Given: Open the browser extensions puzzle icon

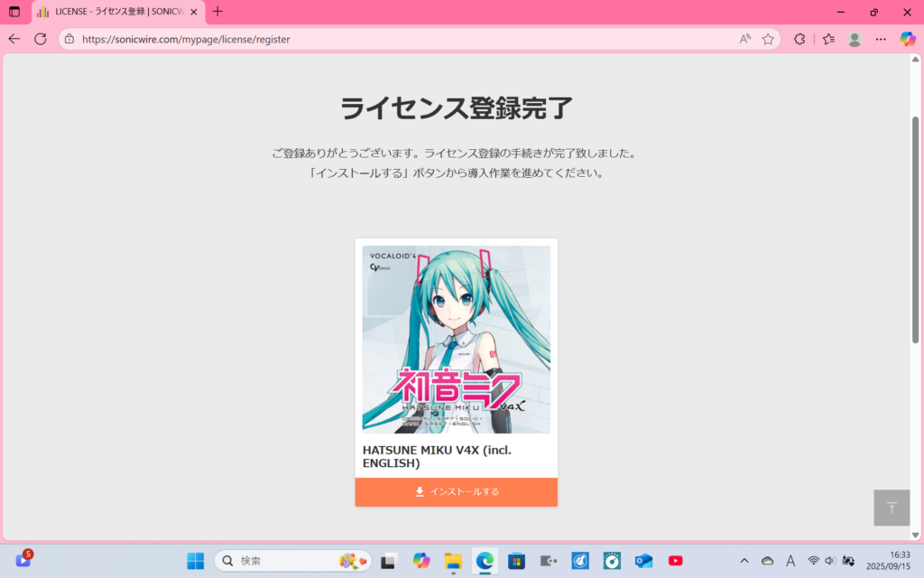Looking at the screenshot, I should tap(799, 39).
